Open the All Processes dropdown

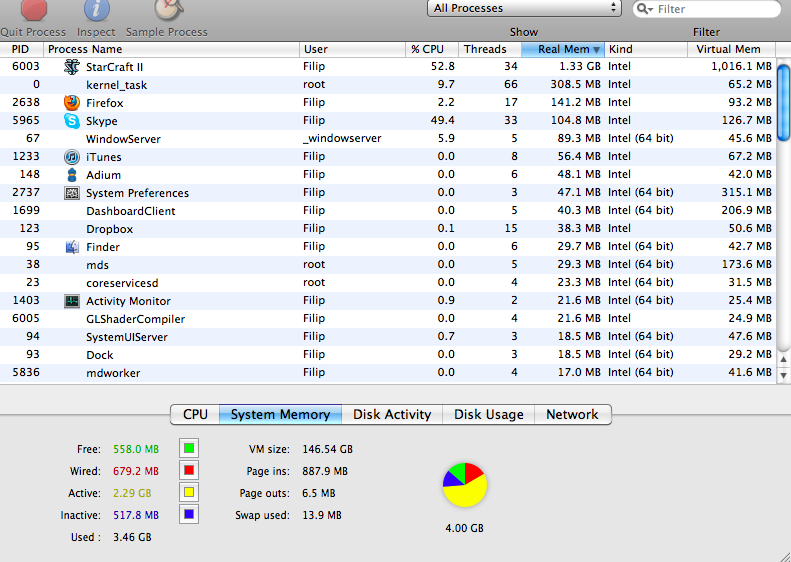524,9
